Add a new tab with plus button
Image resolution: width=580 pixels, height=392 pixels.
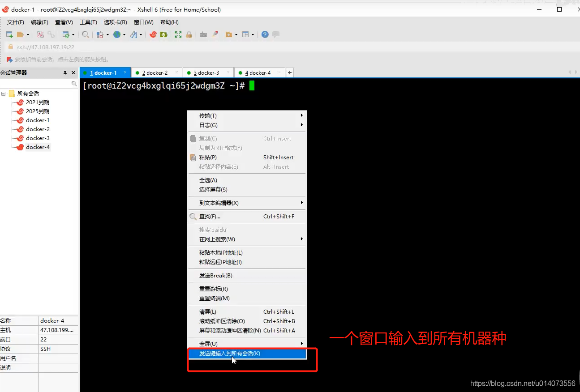(x=290, y=72)
